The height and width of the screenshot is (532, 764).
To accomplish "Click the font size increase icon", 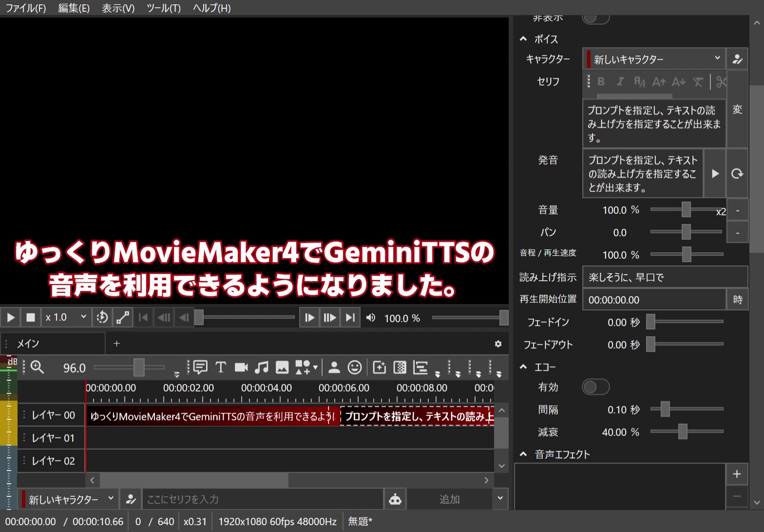I will (x=659, y=82).
